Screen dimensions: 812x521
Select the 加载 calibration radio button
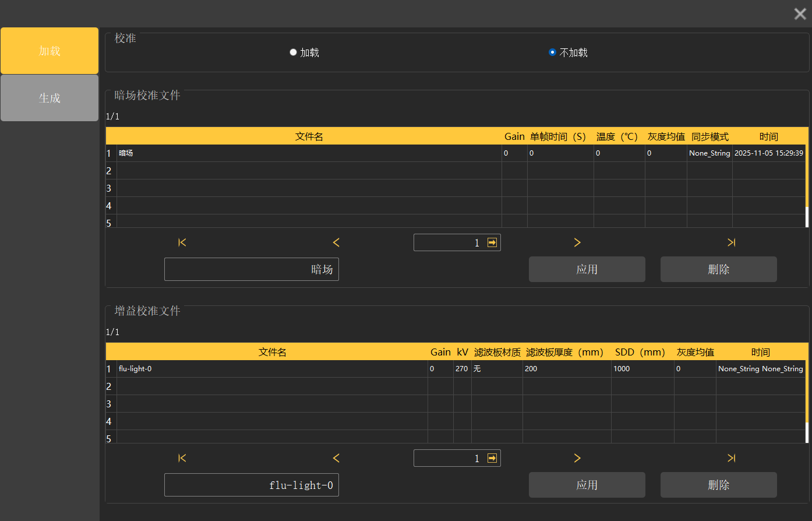coord(294,52)
